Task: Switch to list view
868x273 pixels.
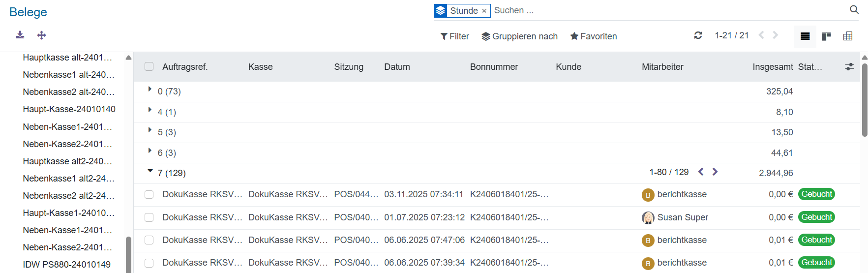Action: (x=805, y=36)
